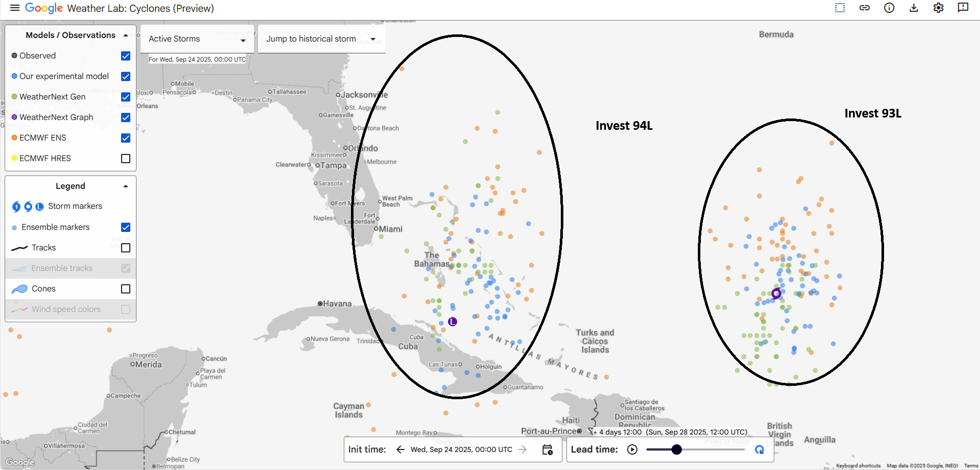This screenshot has height=470, width=980.
Task: Click the Bermuda label on map
Action: 776,34
